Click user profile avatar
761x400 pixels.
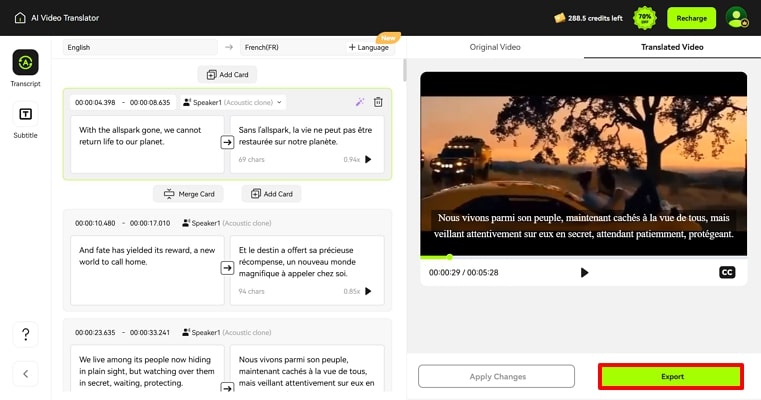736,17
